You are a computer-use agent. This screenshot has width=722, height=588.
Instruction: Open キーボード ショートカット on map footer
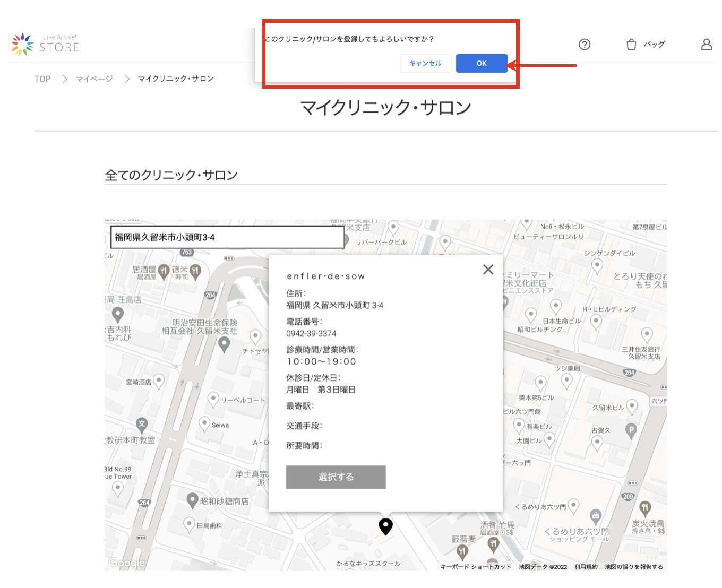(475, 567)
